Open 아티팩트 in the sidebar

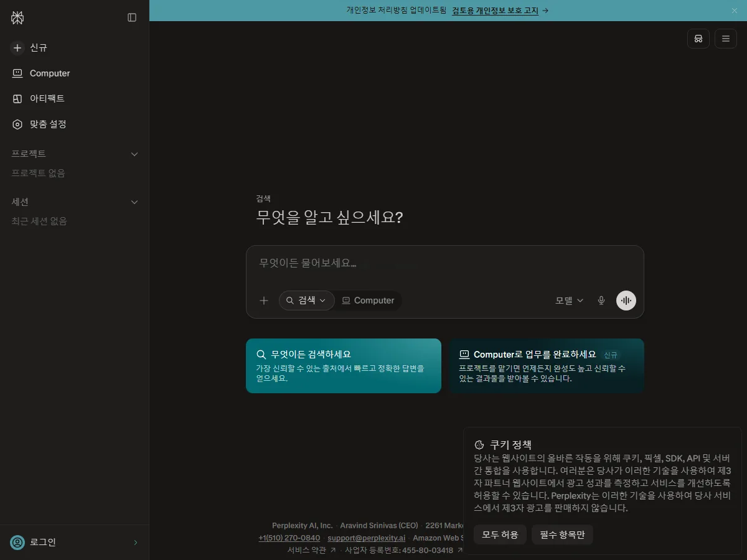pos(75,98)
